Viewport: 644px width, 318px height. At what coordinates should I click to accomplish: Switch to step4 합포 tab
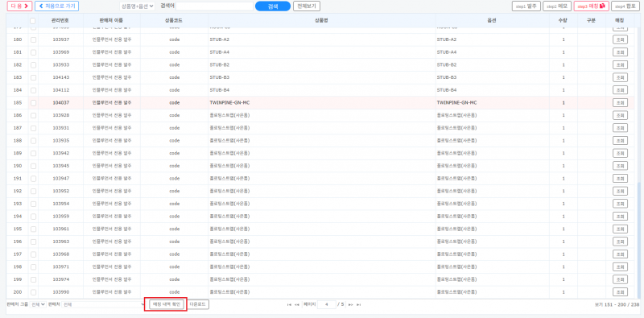[x=625, y=6]
